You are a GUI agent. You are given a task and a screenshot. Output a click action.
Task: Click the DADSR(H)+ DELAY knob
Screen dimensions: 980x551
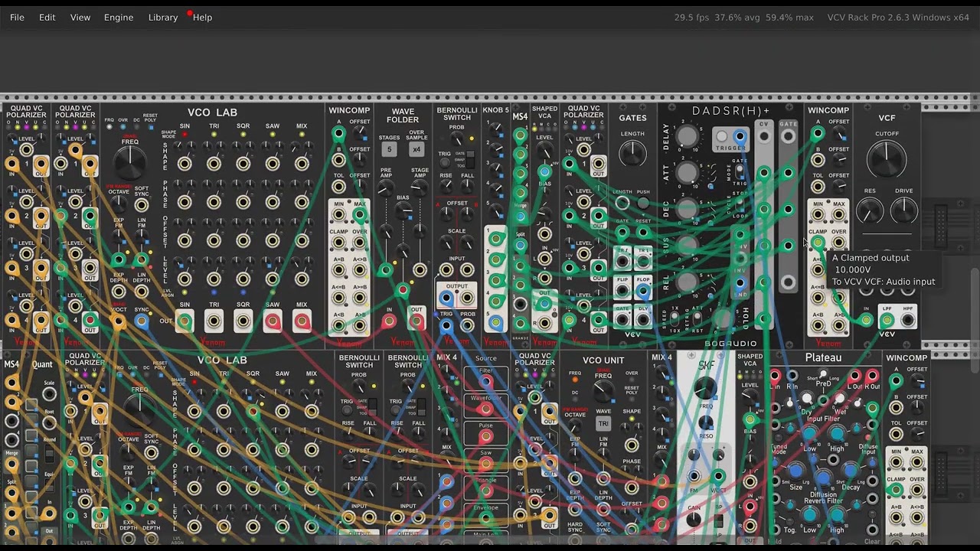pyautogui.click(x=688, y=136)
